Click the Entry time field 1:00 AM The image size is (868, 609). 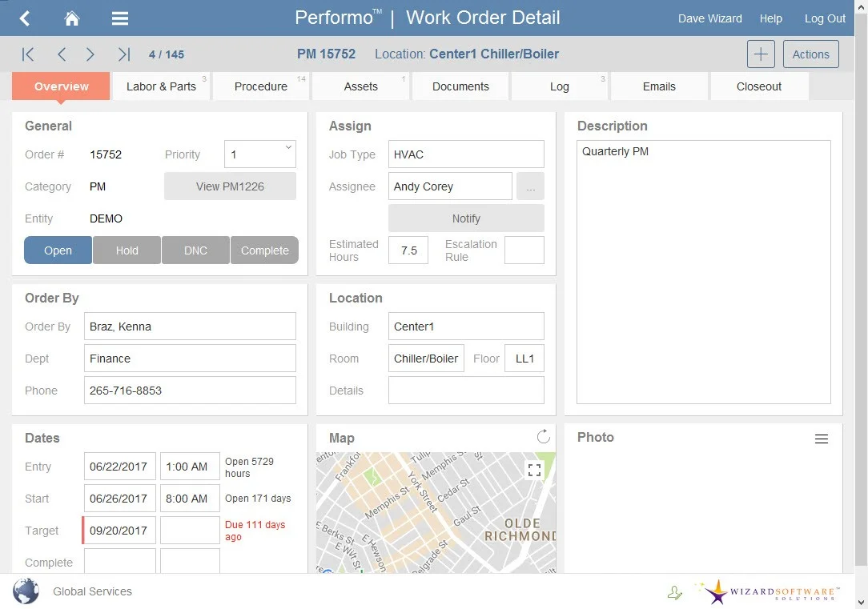(x=190, y=467)
